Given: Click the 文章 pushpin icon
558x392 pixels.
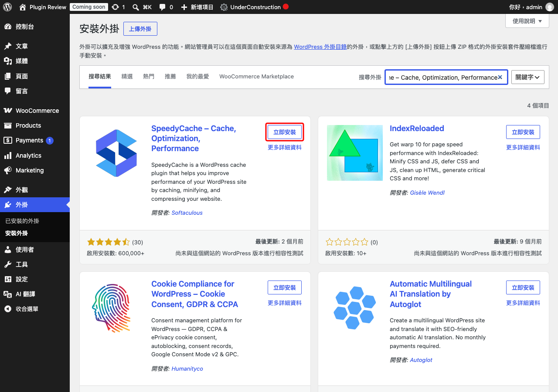Looking at the screenshot, I should click(8, 46).
